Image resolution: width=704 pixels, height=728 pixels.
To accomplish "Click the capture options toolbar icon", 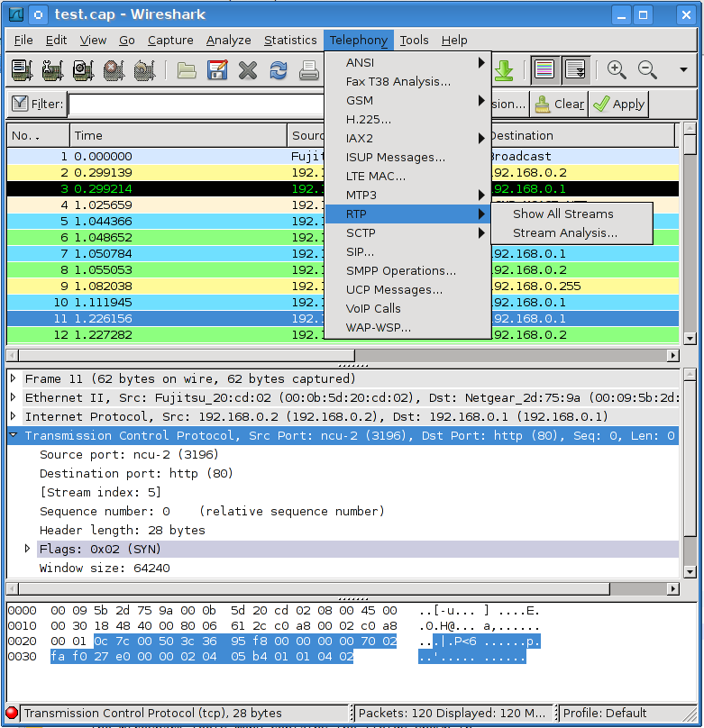I will pyautogui.click(x=53, y=70).
